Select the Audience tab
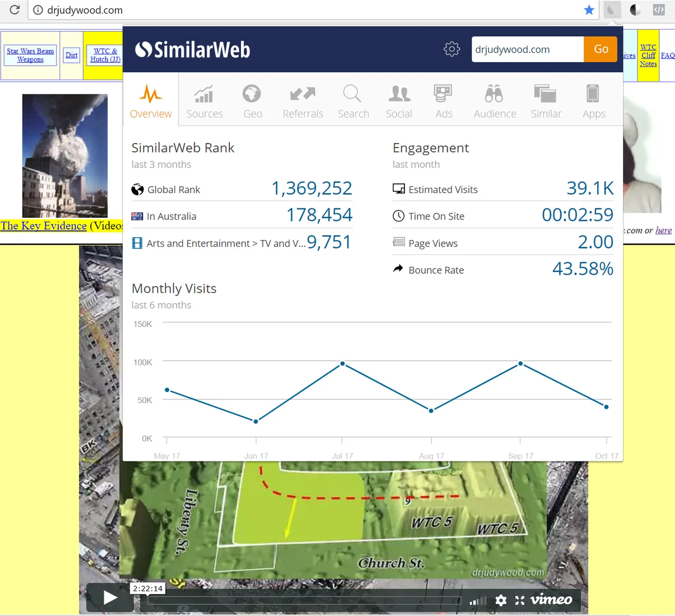675x616 pixels. pos(495,100)
